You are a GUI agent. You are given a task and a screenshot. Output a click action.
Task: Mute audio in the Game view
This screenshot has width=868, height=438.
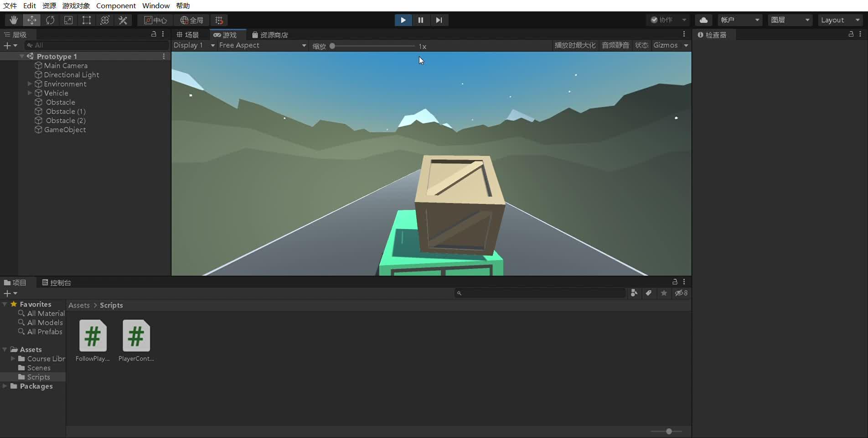pos(615,46)
